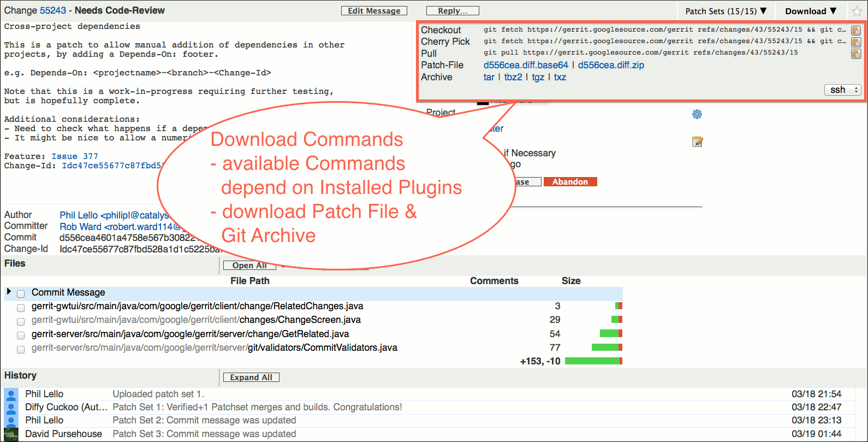Check the Commit Message checkbox
Screen dimensions: 868x442
21,294
